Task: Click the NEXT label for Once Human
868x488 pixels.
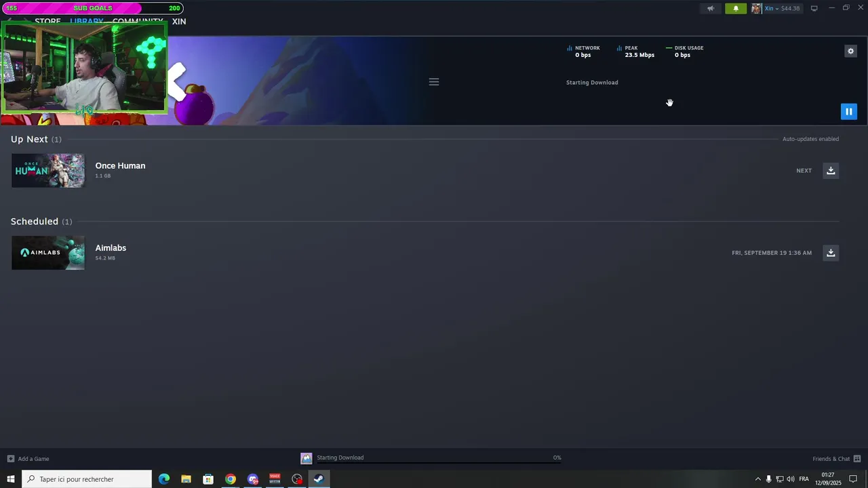Action: coord(804,171)
